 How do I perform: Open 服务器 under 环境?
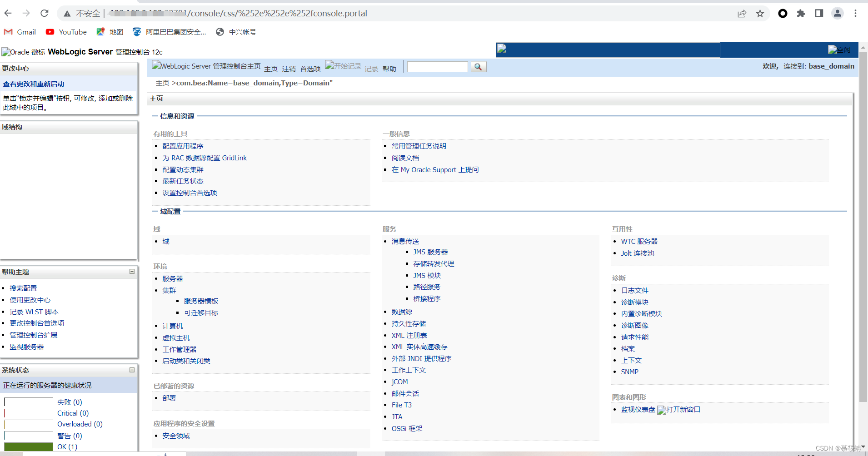173,278
